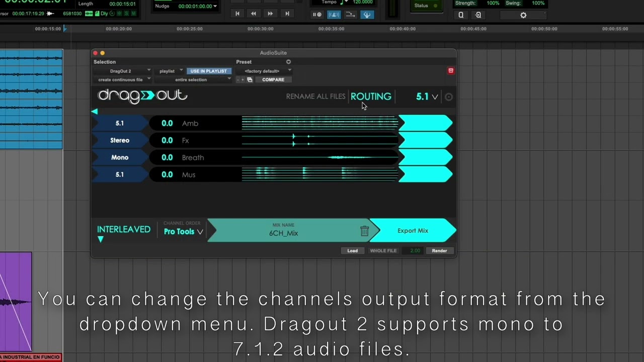Click the Breath file name text

tap(193, 157)
